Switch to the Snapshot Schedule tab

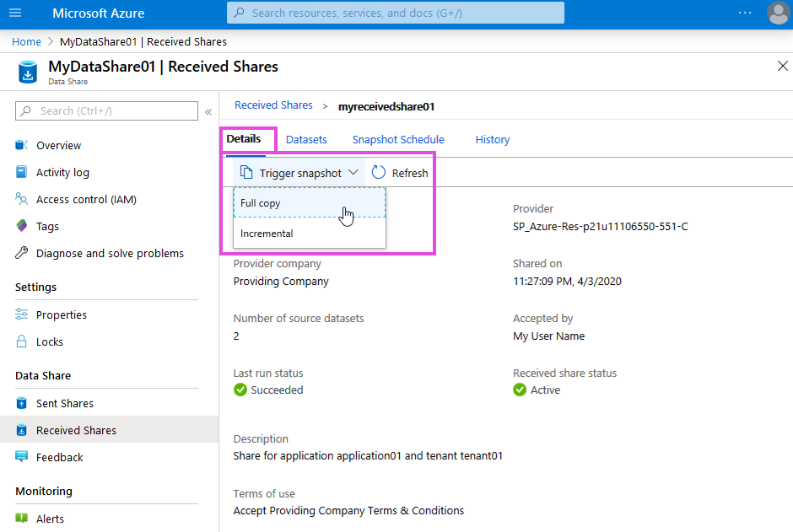point(397,140)
